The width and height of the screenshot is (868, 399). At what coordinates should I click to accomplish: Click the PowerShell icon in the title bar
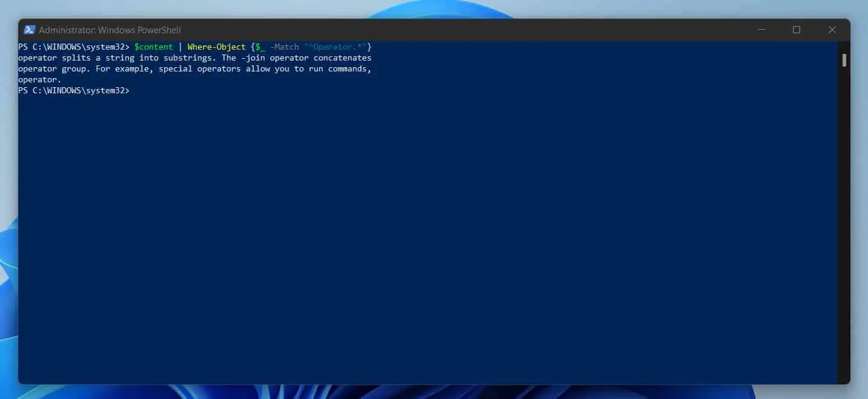pos(29,30)
